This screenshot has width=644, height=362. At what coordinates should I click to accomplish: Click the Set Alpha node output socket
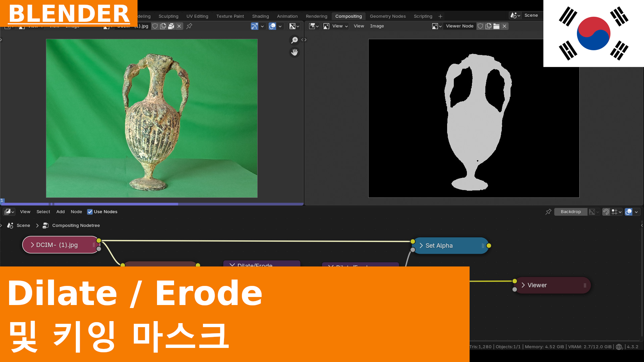489,246
